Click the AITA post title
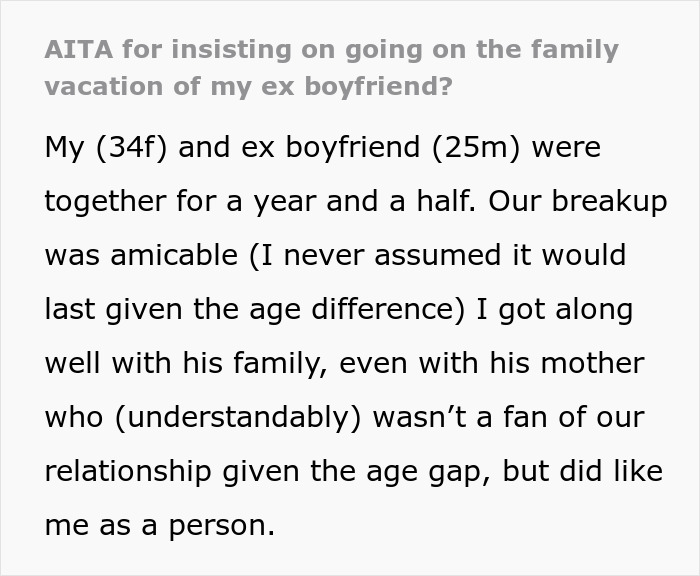 point(330,49)
